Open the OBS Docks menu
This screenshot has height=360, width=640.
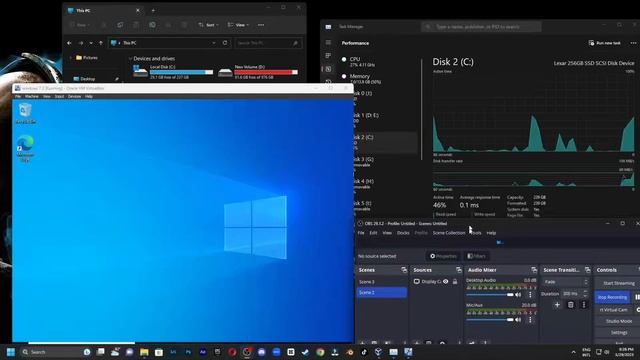[x=403, y=233]
